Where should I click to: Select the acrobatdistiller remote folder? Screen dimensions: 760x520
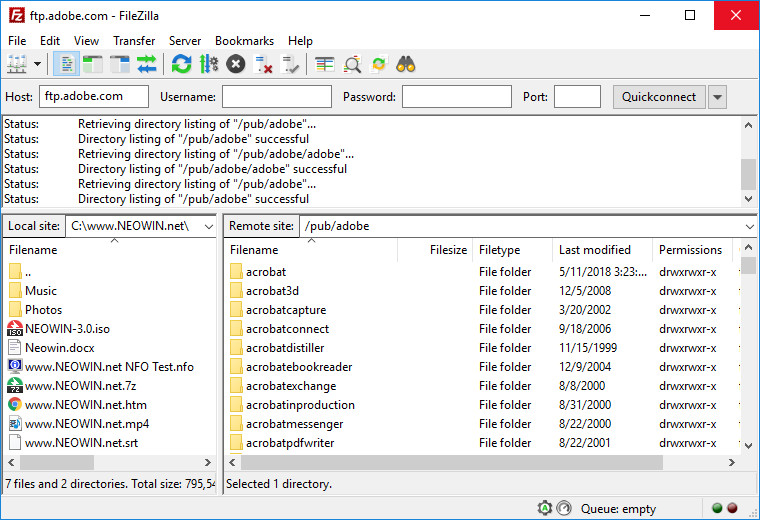click(483, 347)
